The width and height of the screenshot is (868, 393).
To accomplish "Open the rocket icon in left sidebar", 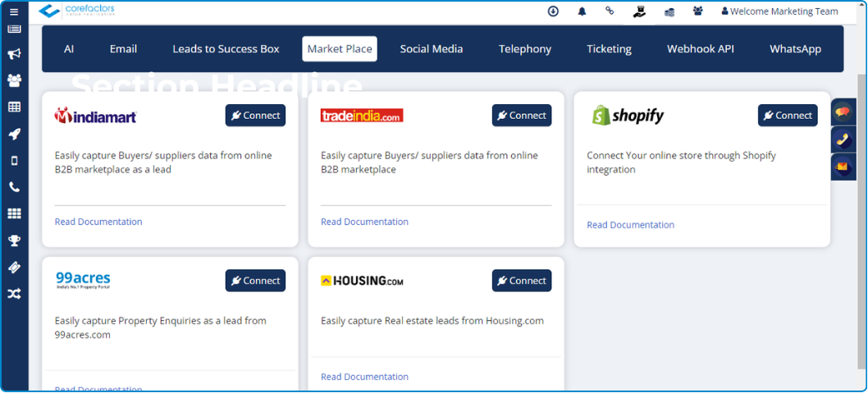I will [14, 135].
